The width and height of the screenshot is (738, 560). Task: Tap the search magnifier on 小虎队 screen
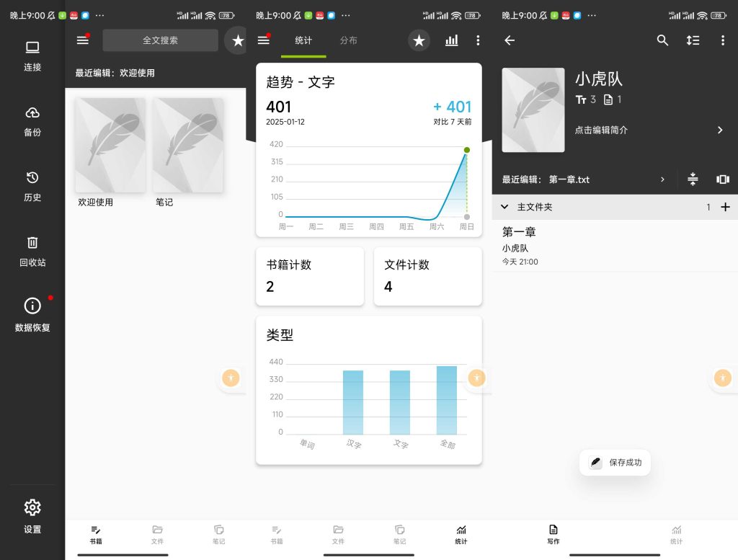click(662, 40)
